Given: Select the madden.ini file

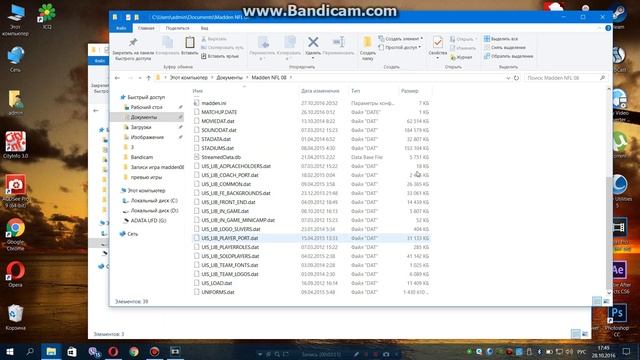Looking at the screenshot, I should (x=213, y=103).
